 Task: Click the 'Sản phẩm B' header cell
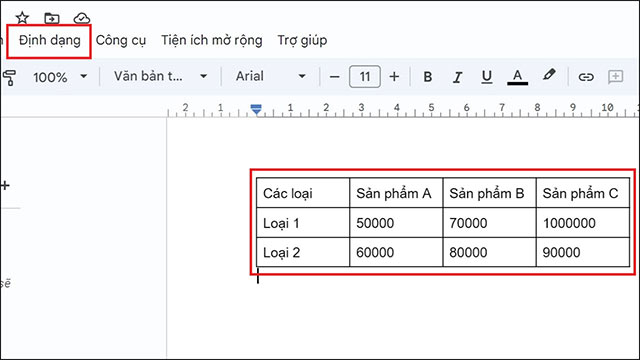(x=489, y=193)
